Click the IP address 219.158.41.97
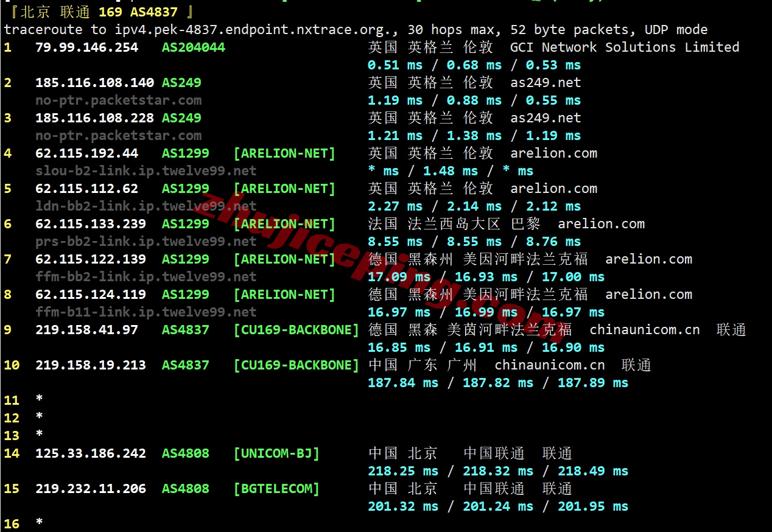772x532 pixels. (x=86, y=330)
